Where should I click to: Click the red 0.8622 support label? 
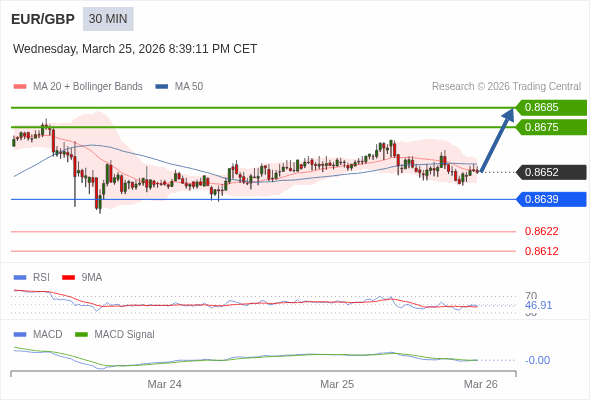pos(541,231)
